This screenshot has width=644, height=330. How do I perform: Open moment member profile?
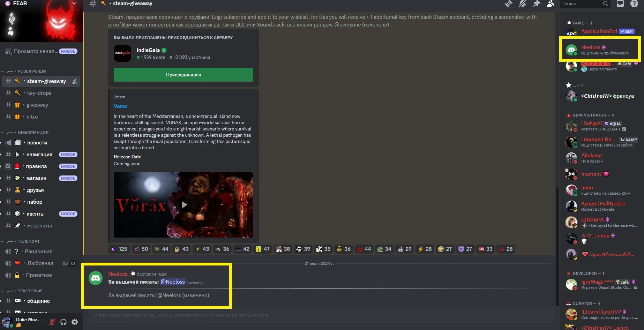click(x=602, y=174)
